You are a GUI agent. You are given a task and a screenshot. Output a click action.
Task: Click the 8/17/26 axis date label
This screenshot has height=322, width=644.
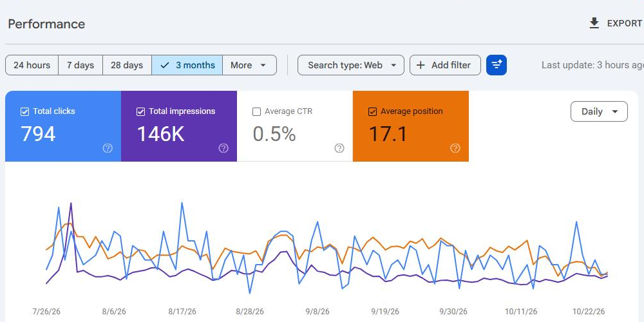(x=182, y=312)
